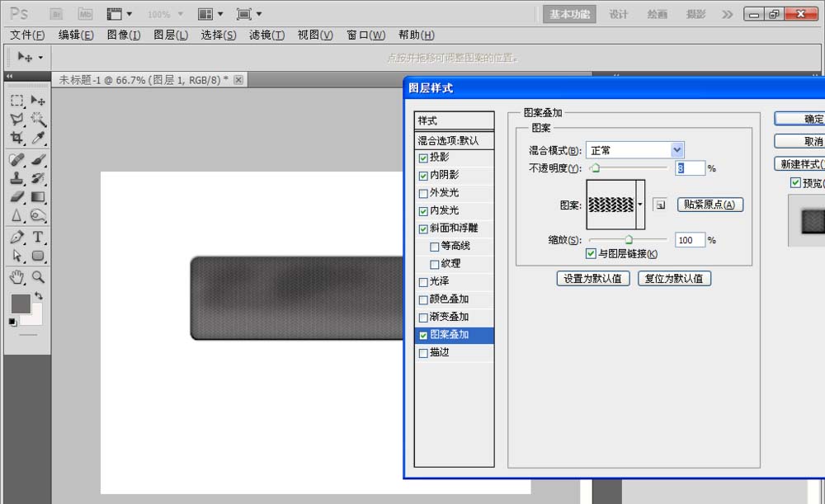The height and width of the screenshot is (504, 825).
Task: Toggle the 与图层链接 checkbox
Action: click(x=591, y=253)
